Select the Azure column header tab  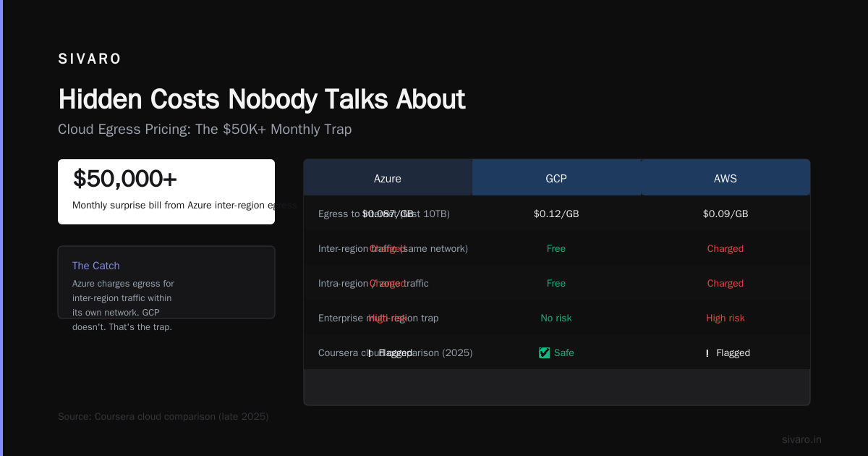[388, 178]
